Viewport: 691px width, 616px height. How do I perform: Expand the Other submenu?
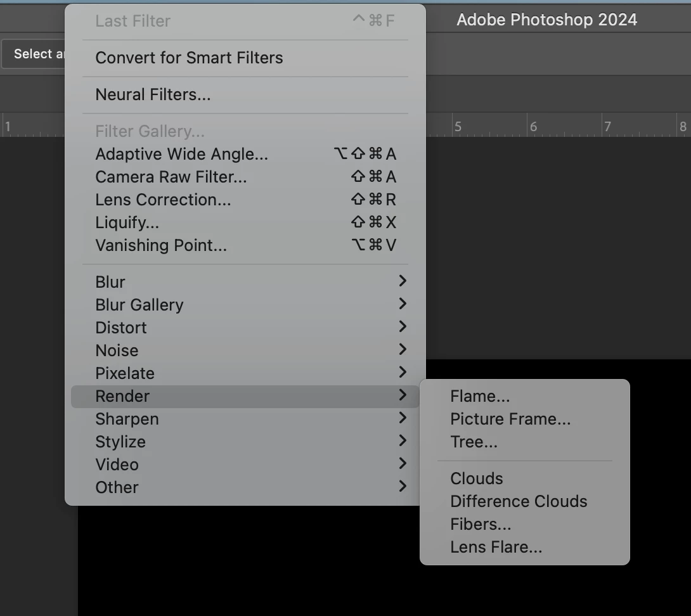click(x=245, y=487)
